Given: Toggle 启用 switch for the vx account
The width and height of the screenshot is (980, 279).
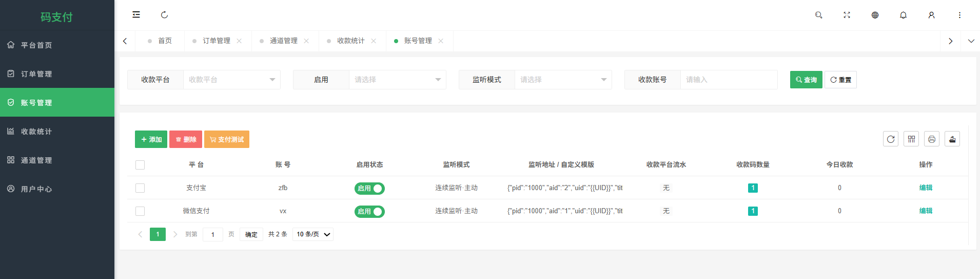Looking at the screenshot, I should 369,212.
